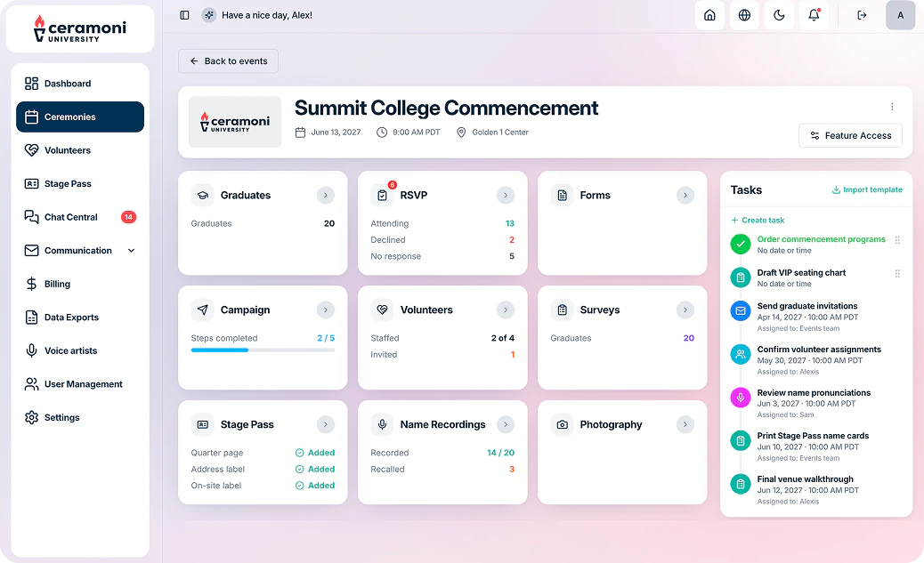The height and width of the screenshot is (563, 924).
Task: Open RSVP card arrow
Action: [x=505, y=195]
